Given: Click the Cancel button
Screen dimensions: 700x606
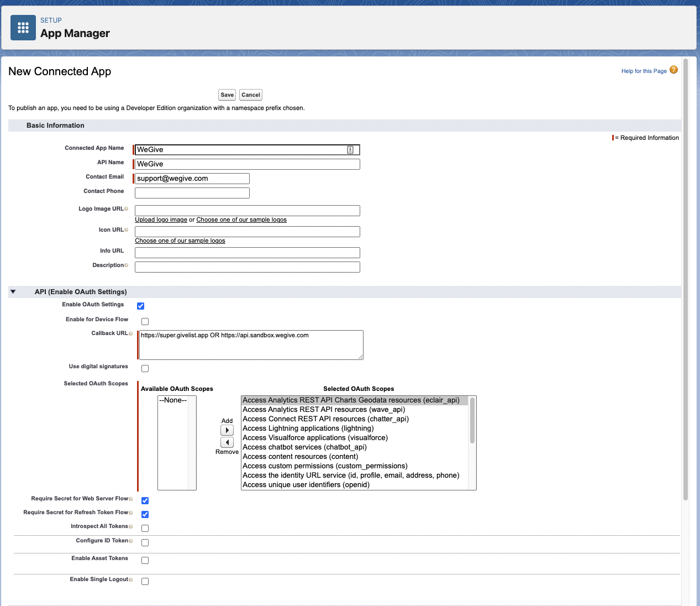Looking at the screenshot, I should [251, 95].
